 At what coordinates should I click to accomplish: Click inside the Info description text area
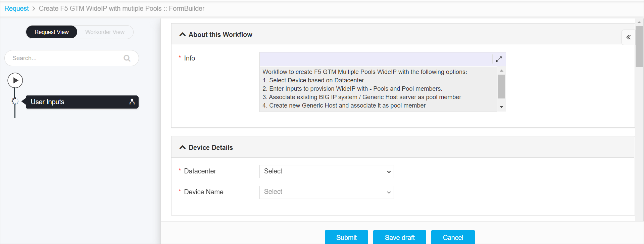tap(379, 89)
